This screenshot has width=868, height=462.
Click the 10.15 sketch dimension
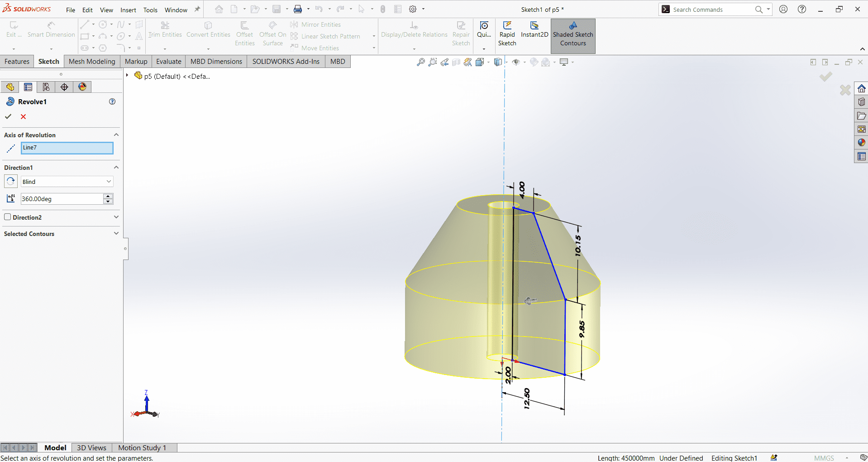coord(578,245)
